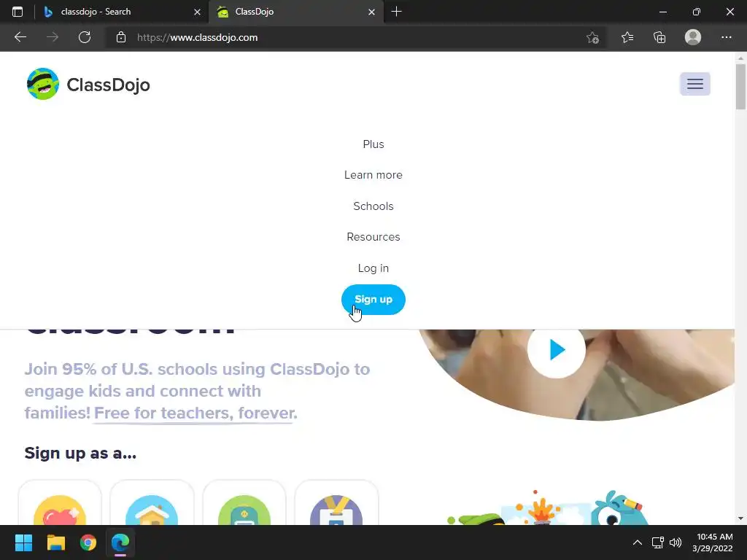View site information lock icon

click(x=121, y=37)
